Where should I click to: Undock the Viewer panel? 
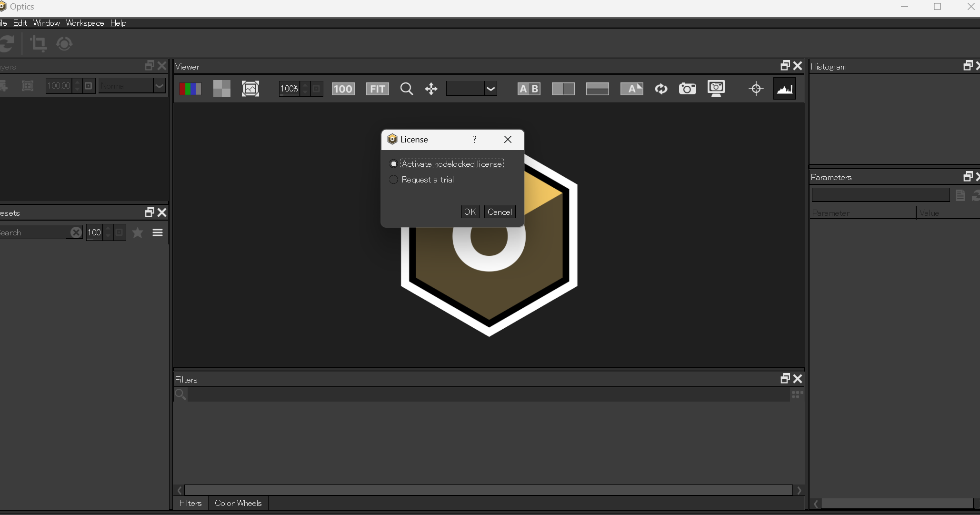click(x=785, y=65)
